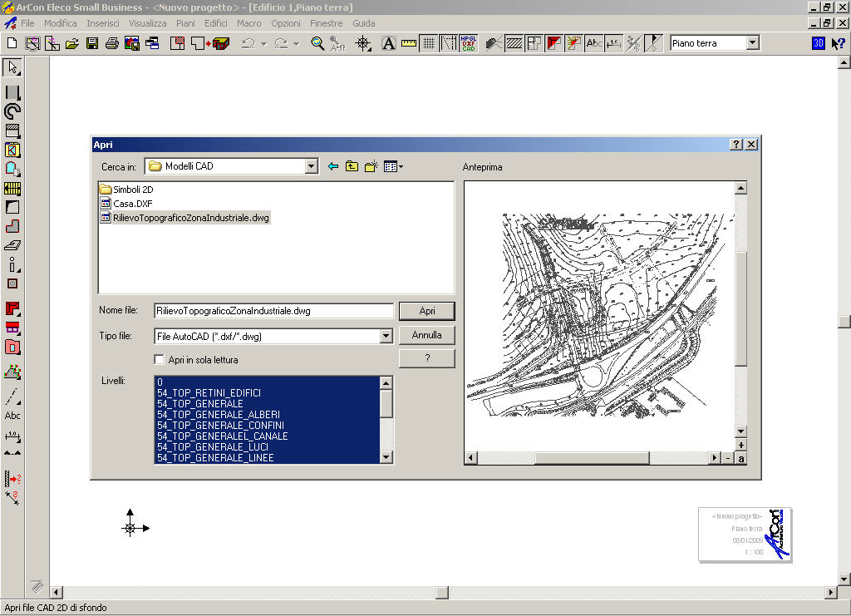Image resolution: width=851 pixels, height=616 pixels.
Task: Select the wall tool in left sidebar
Action: point(12,93)
